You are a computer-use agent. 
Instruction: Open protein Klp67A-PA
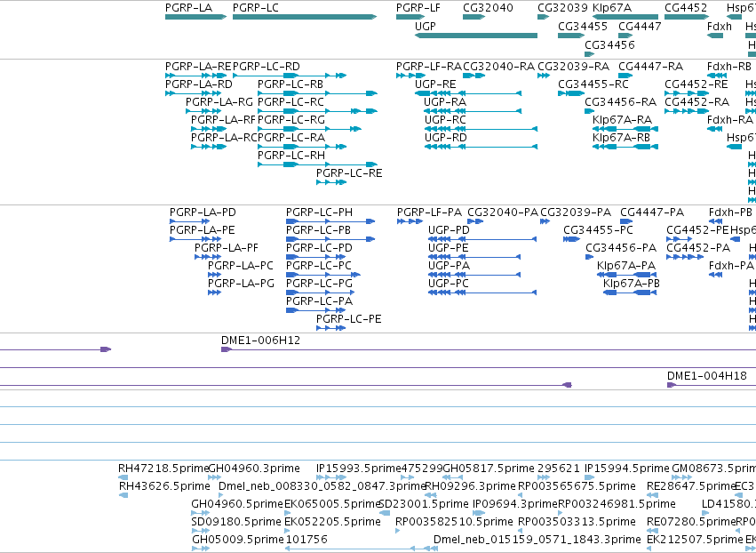(x=626, y=266)
